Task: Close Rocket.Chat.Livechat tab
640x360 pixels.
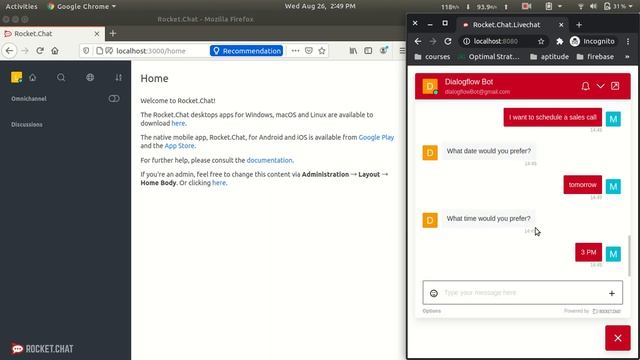Action: tap(561, 25)
